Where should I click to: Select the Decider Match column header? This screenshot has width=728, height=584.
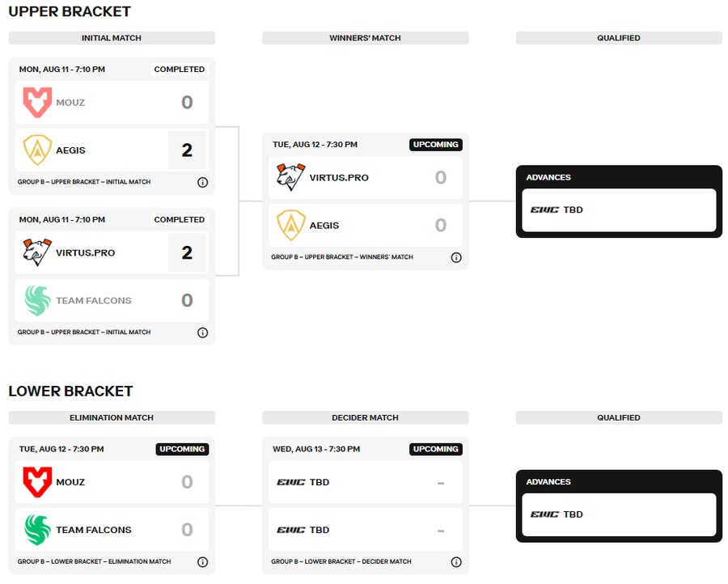365,418
